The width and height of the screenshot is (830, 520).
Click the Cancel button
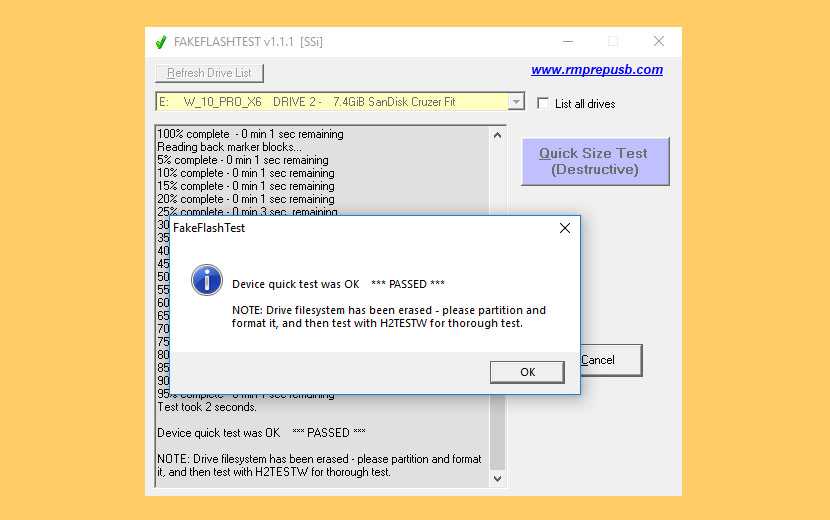[x=610, y=360]
